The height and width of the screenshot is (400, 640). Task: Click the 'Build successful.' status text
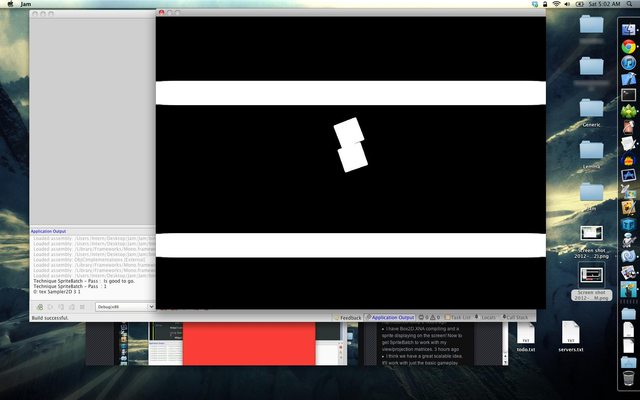pyautogui.click(x=50, y=318)
